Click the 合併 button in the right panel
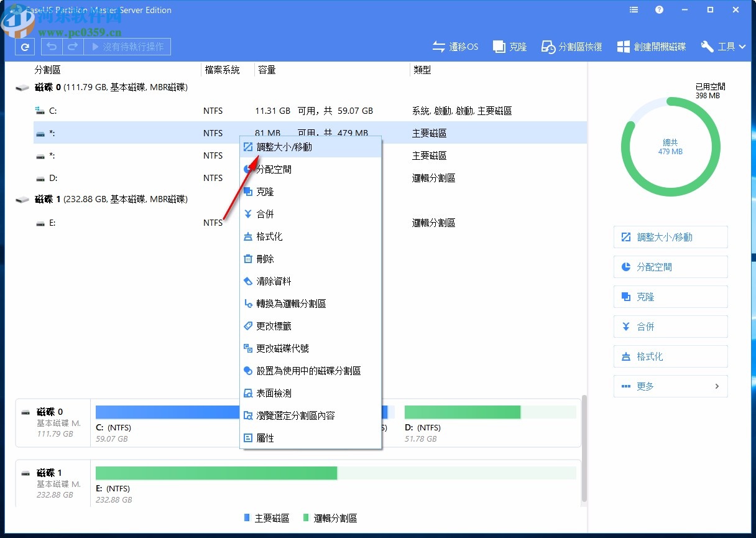The height and width of the screenshot is (538, 756). [670, 327]
